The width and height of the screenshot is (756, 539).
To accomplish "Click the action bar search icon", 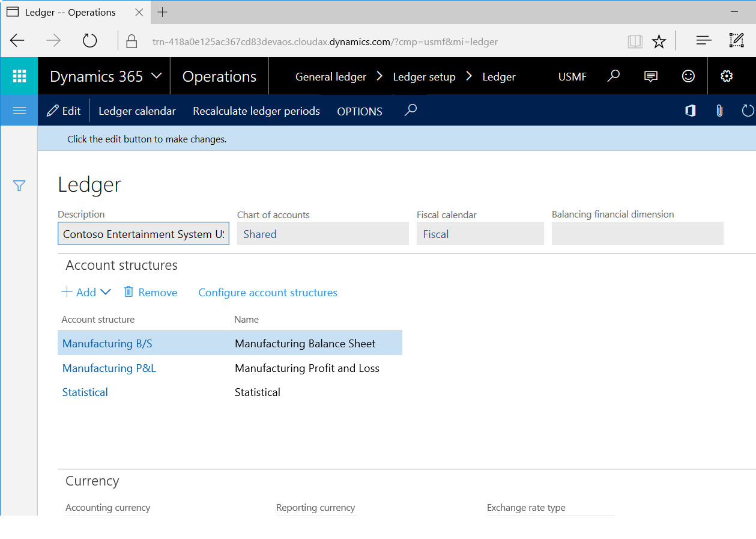I will tap(411, 110).
